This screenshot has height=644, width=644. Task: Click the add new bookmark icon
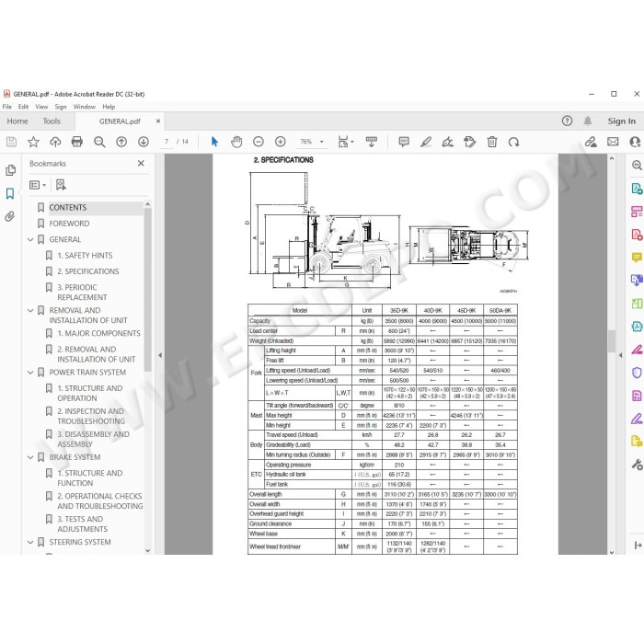(61, 185)
